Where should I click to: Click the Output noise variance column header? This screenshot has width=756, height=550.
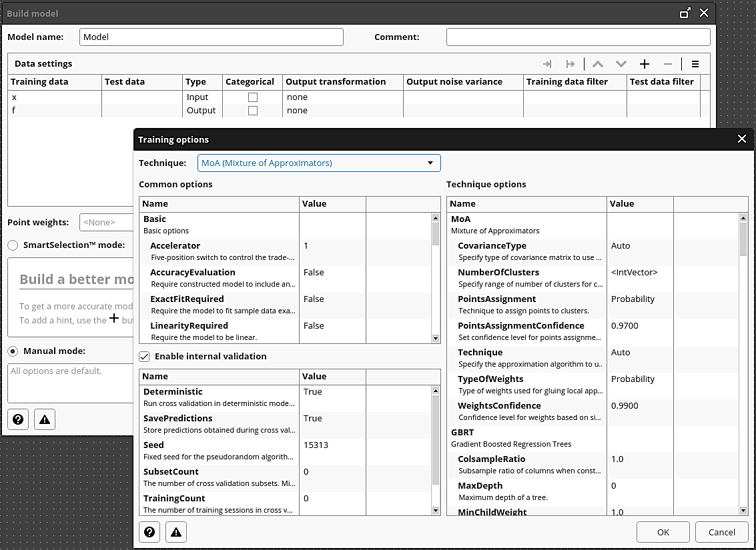tap(463, 82)
